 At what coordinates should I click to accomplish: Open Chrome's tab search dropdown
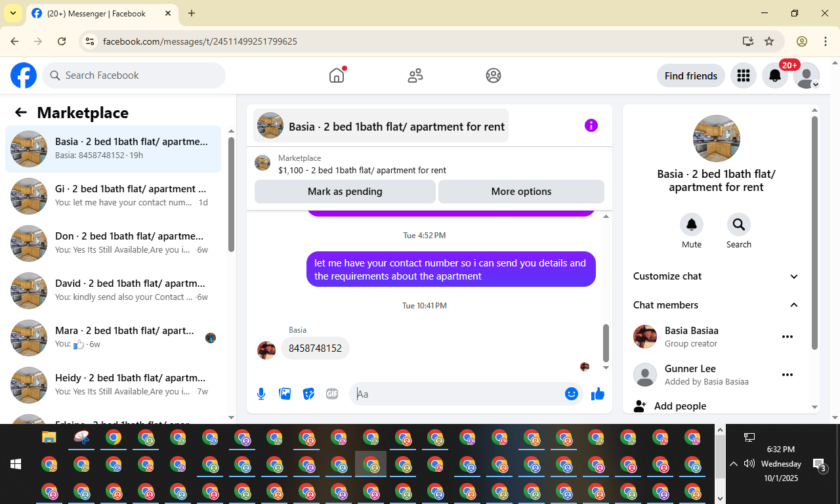pos(13,13)
